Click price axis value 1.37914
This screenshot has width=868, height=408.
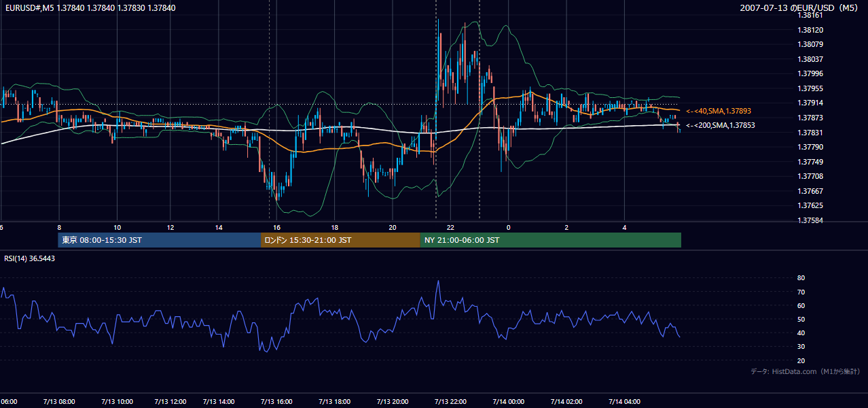click(x=810, y=103)
